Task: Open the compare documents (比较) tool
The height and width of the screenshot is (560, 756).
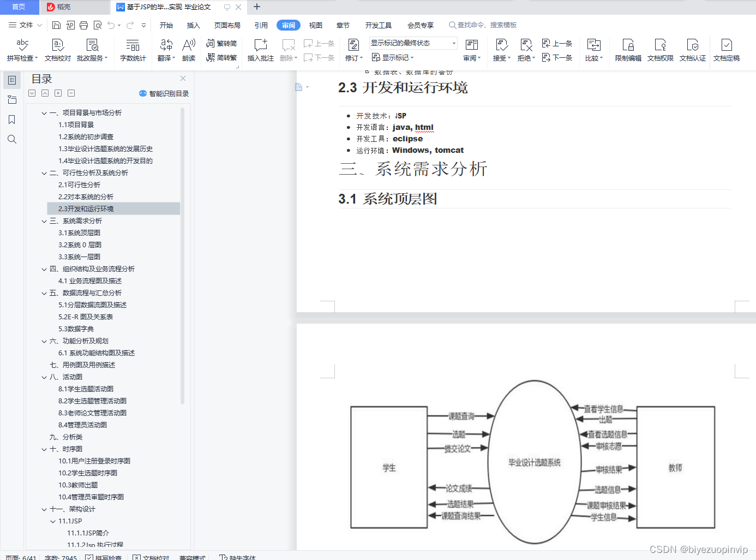Action: click(x=594, y=50)
